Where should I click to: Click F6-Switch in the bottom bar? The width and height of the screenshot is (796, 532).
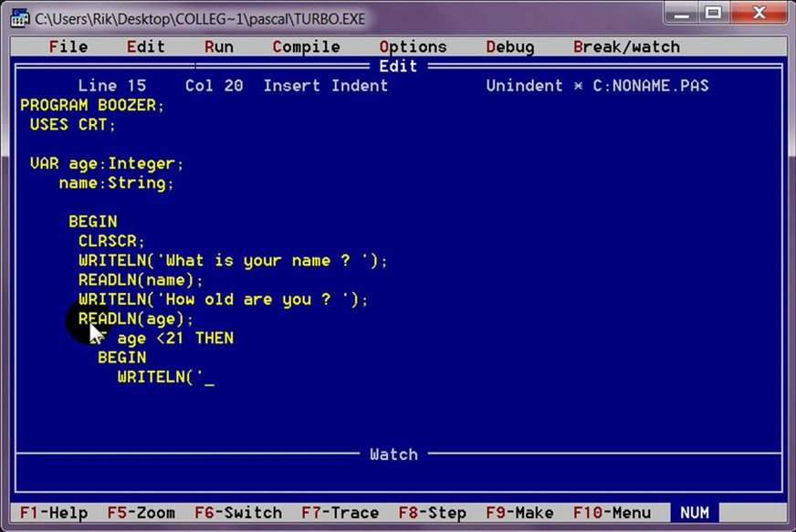point(238,513)
